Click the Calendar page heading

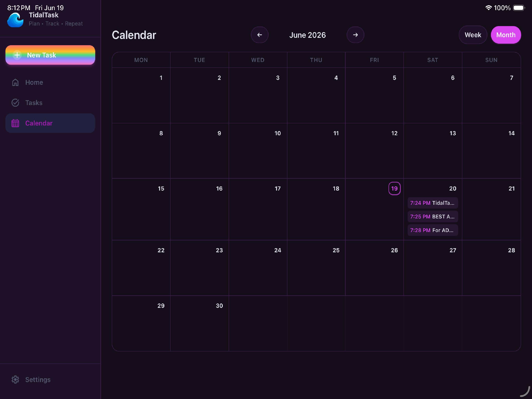pos(134,35)
